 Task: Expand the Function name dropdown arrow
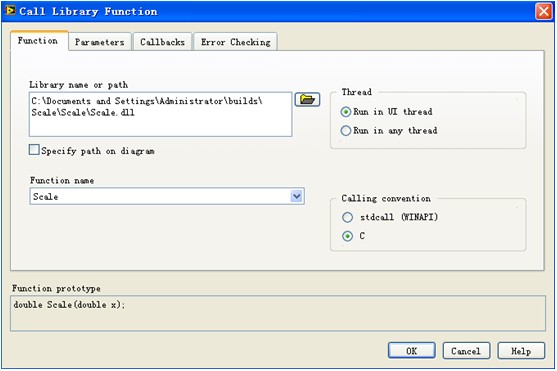click(x=297, y=196)
